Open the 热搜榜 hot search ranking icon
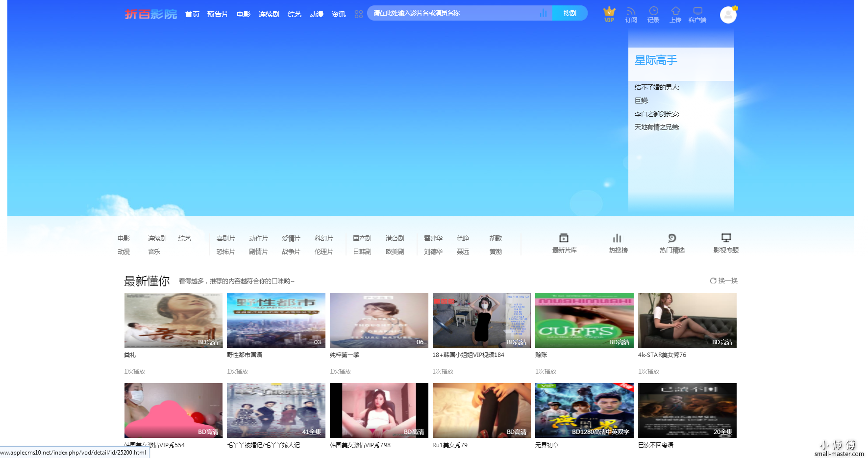The height and width of the screenshot is (458, 868). click(617, 238)
